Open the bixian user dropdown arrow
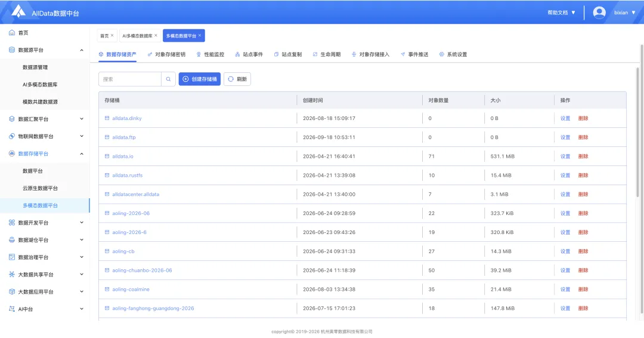The image size is (644, 338). tap(633, 13)
